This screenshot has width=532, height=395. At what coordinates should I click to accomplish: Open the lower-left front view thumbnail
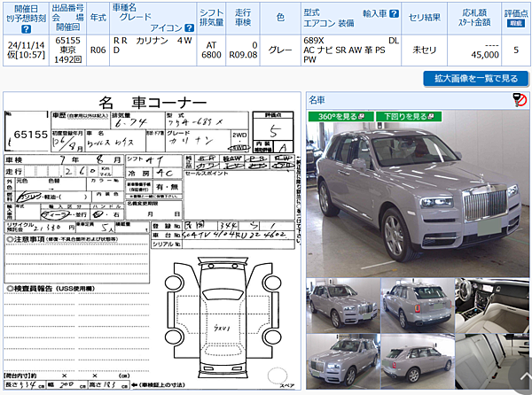[x=343, y=361]
